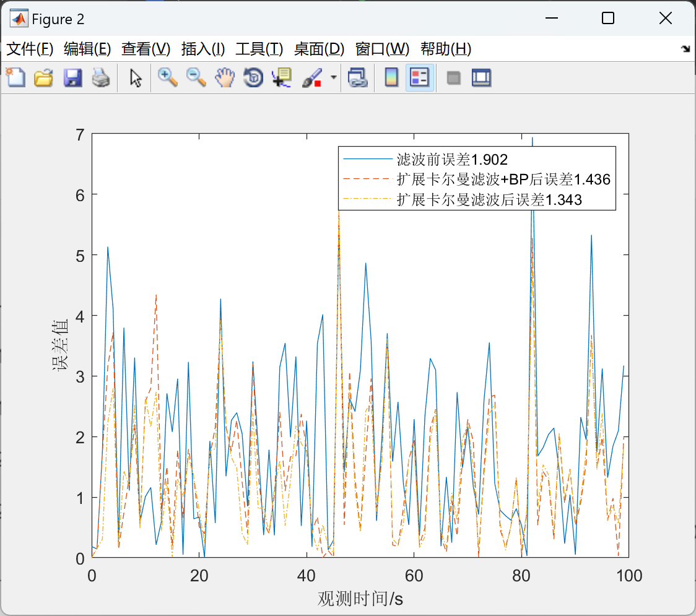
Task: Select the Brush data tool
Action: tap(312, 77)
